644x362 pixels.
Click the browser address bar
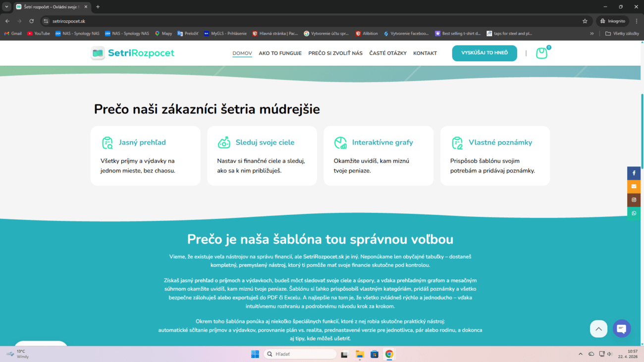click(x=149, y=21)
